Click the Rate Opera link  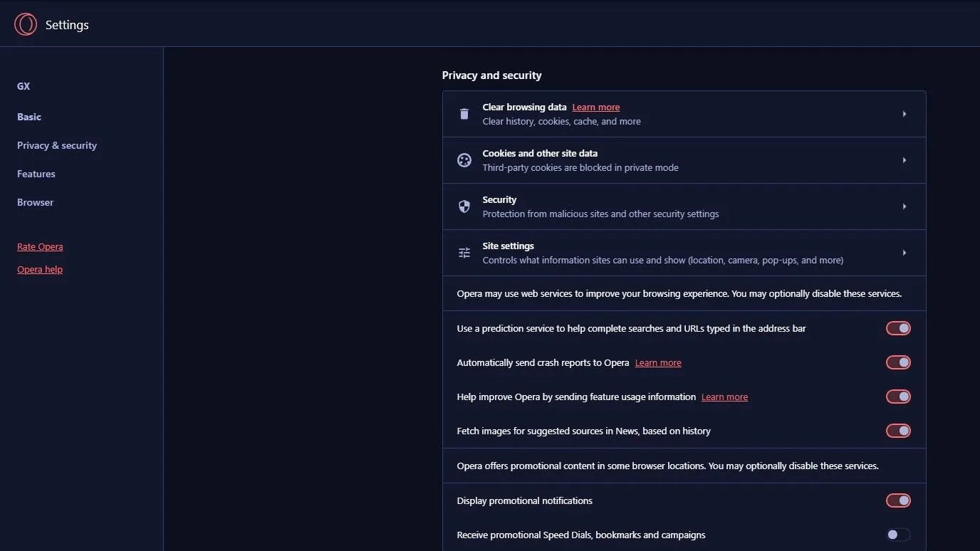(x=40, y=246)
